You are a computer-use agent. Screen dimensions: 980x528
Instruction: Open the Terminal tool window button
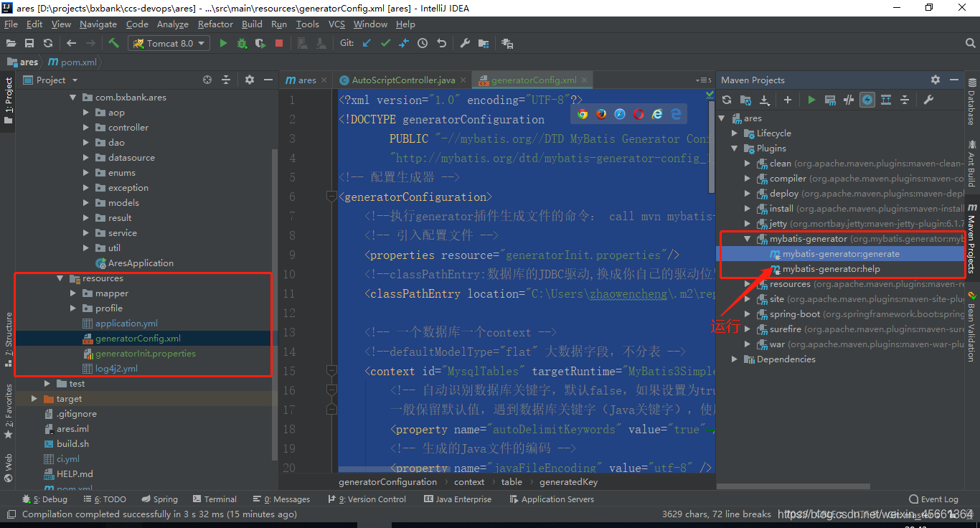point(213,499)
